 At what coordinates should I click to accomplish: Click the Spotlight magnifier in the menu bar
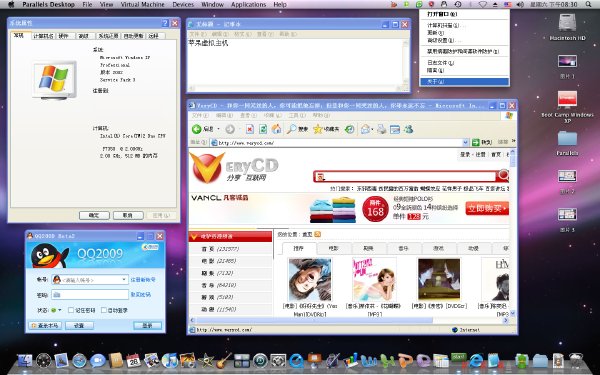click(588, 5)
